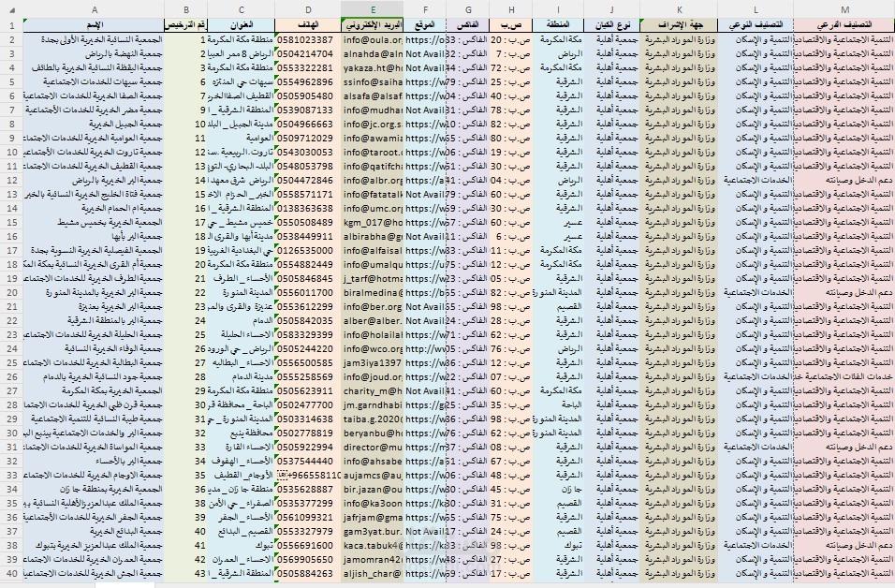Click email cell starting 'ssinfo@saiha'
The height and width of the screenshot is (588, 895).
[373, 81]
